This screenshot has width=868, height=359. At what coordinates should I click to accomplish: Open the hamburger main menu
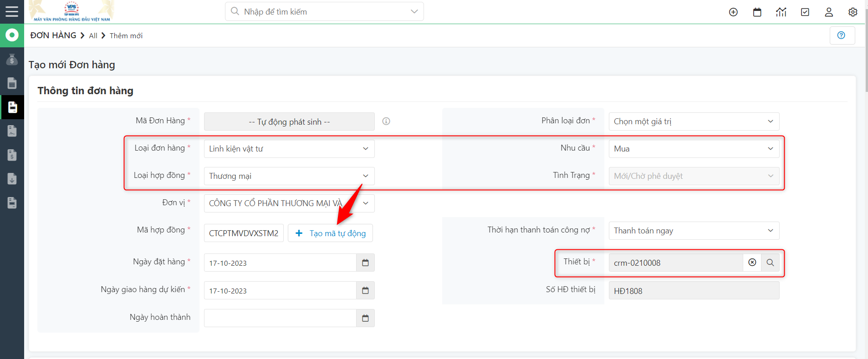pyautogui.click(x=12, y=11)
